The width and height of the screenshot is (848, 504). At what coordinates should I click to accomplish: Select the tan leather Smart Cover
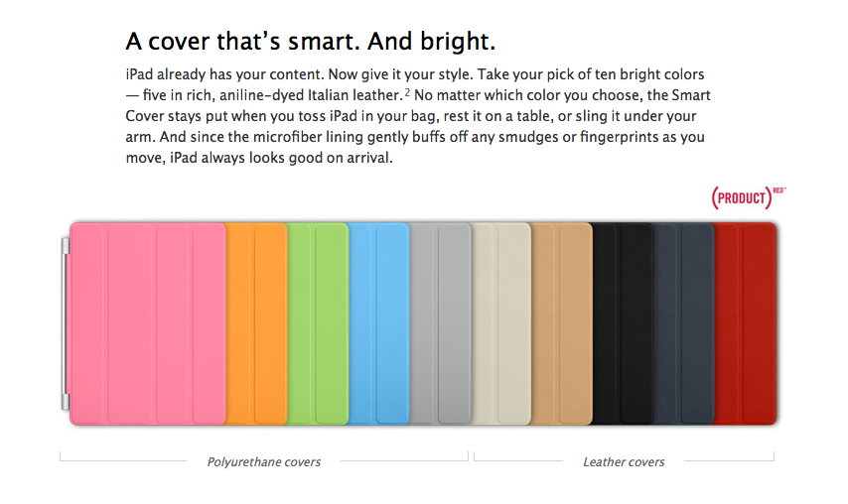tap(562, 323)
